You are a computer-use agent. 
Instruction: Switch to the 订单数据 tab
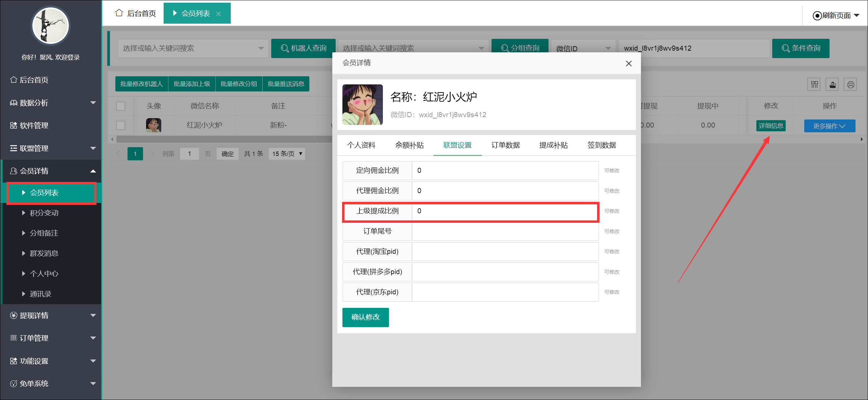pos(505,145)
